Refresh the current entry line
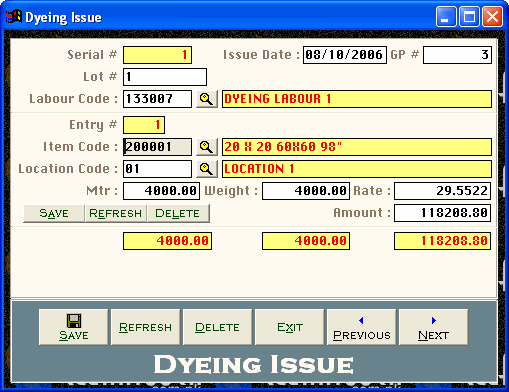 116,213
